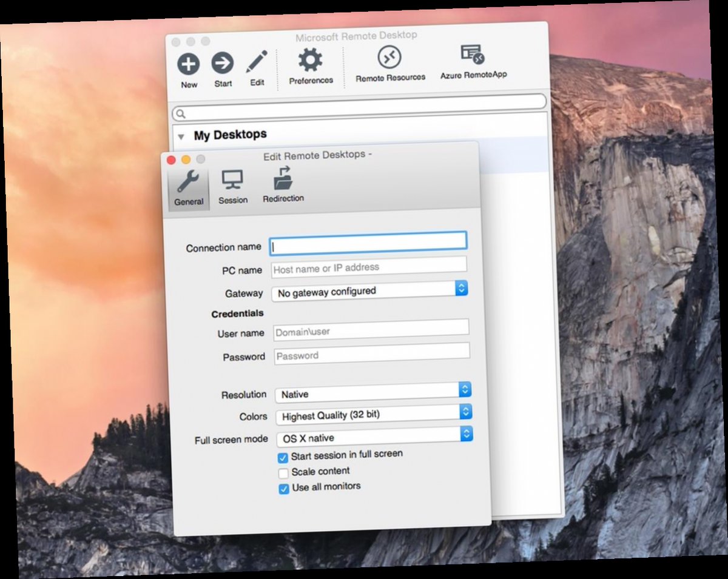Screen dimensions: 728x579
Task: Focus the Connection name field
Action: pyautogui.click(x=368, y=243)
